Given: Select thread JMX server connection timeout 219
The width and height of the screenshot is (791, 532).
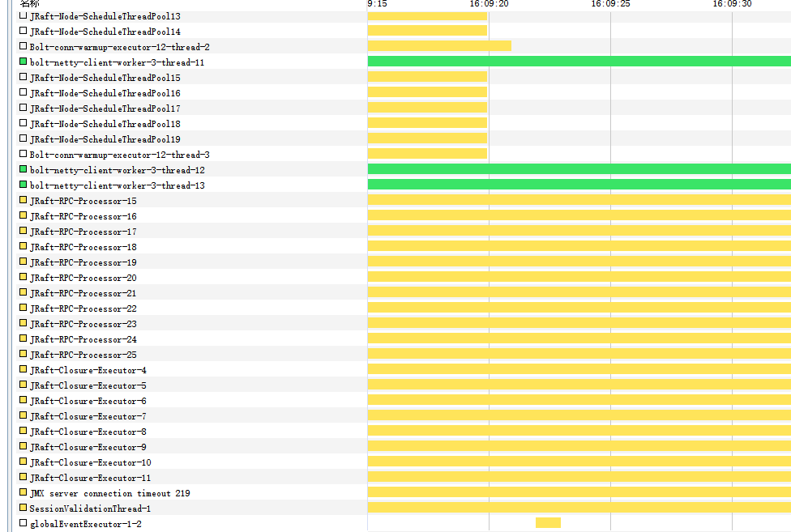Looking at the screenshot, I should (x=110, y=493).
